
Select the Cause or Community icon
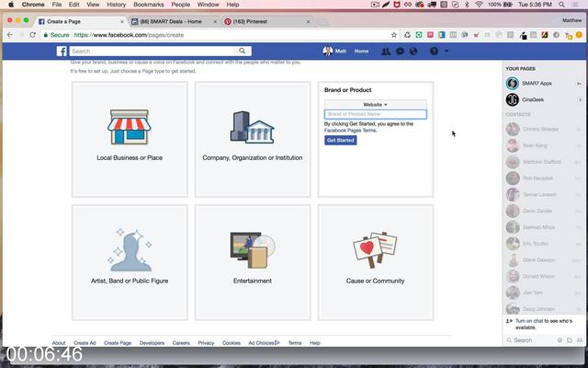pos(375,249)
